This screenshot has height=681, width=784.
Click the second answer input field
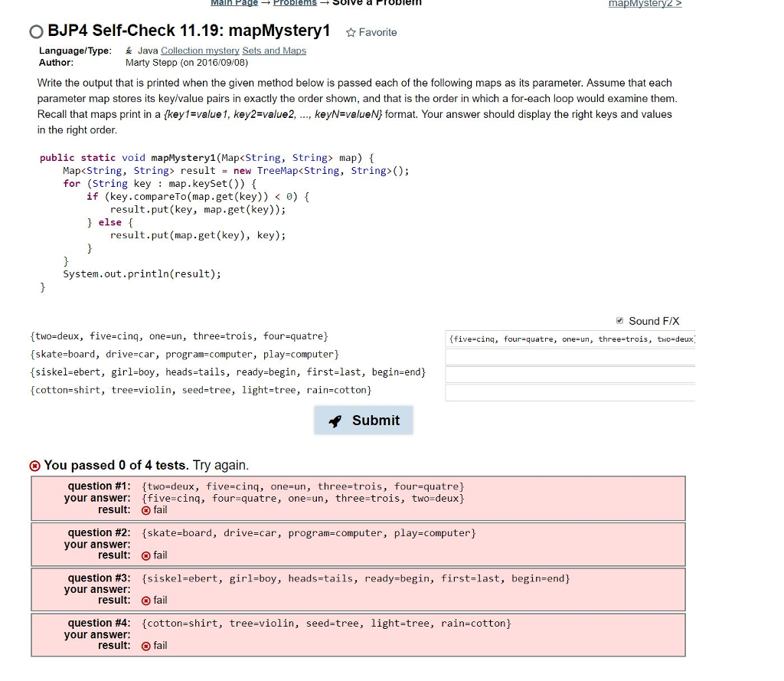click(x=568, y=356)
